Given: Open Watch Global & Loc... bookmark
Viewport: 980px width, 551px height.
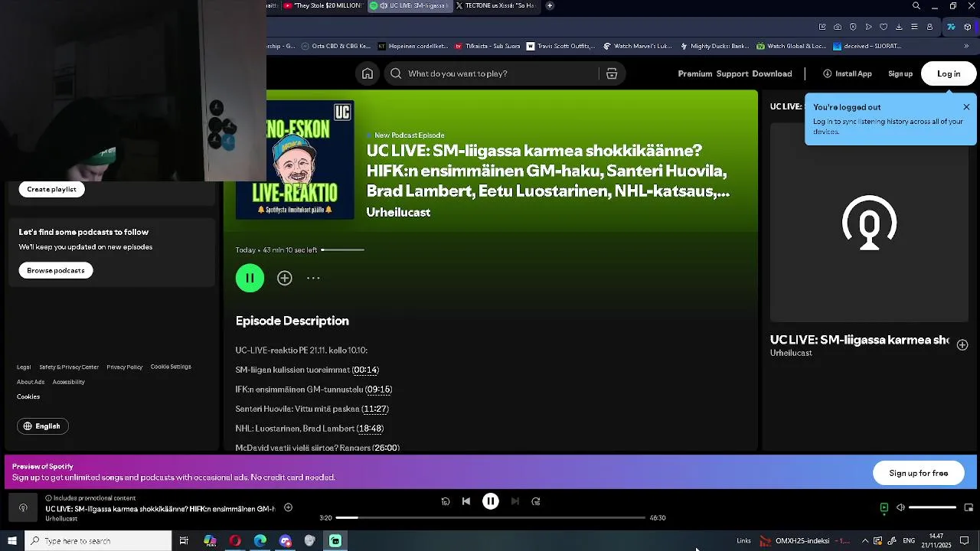Looking at the screenshot, I should pyautogui.click(x=792, y=46).
